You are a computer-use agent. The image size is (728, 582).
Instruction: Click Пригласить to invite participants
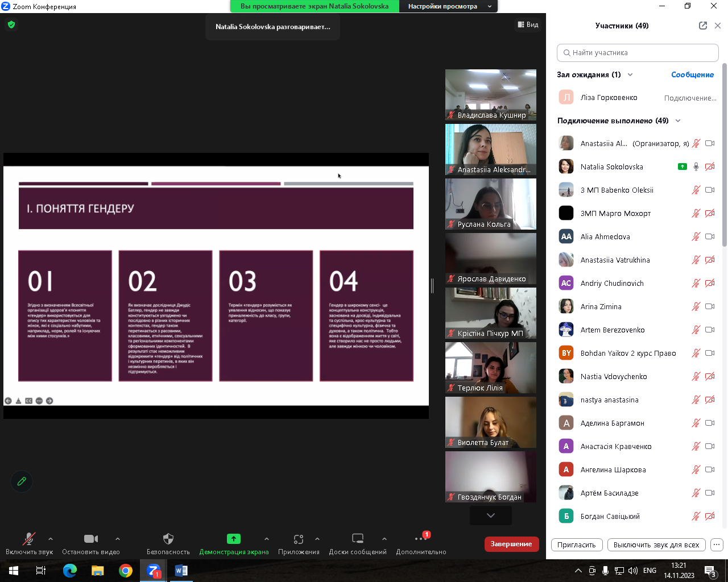(577, 544)
